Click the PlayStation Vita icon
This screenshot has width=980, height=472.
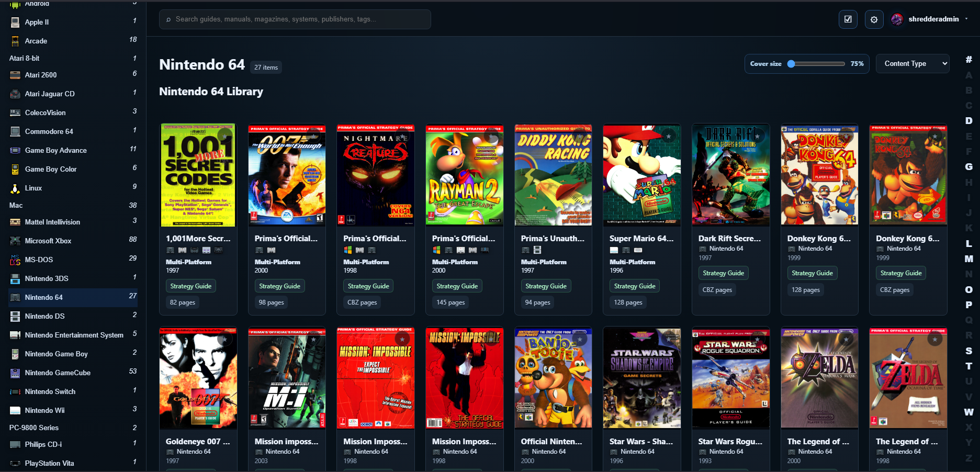pos(15,463)
